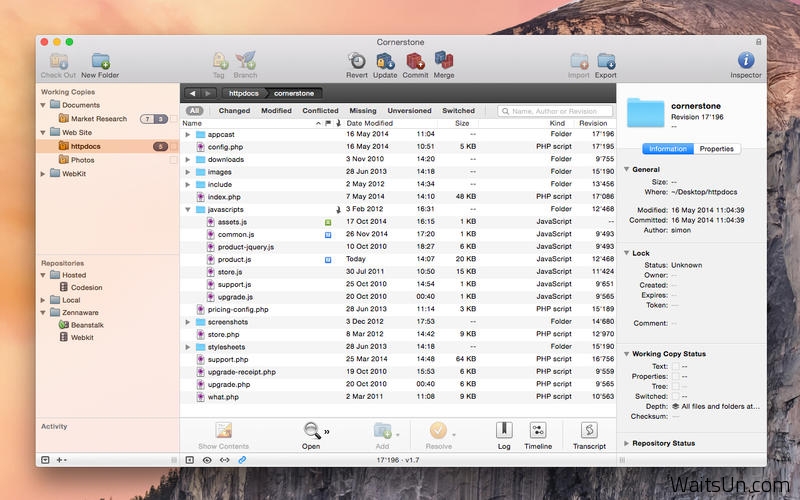Open the Timeline view

click(x=538, y=431)
